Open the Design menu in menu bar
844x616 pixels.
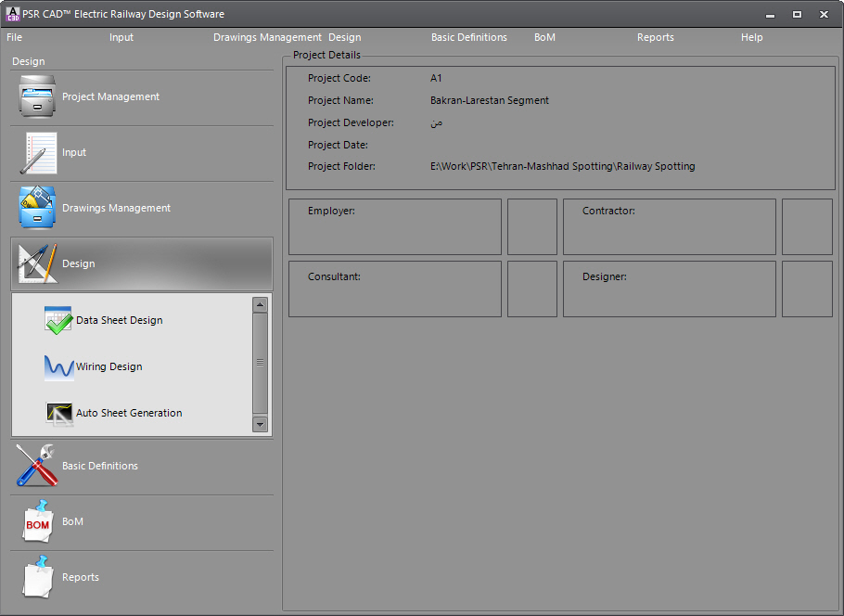point(344,37)
